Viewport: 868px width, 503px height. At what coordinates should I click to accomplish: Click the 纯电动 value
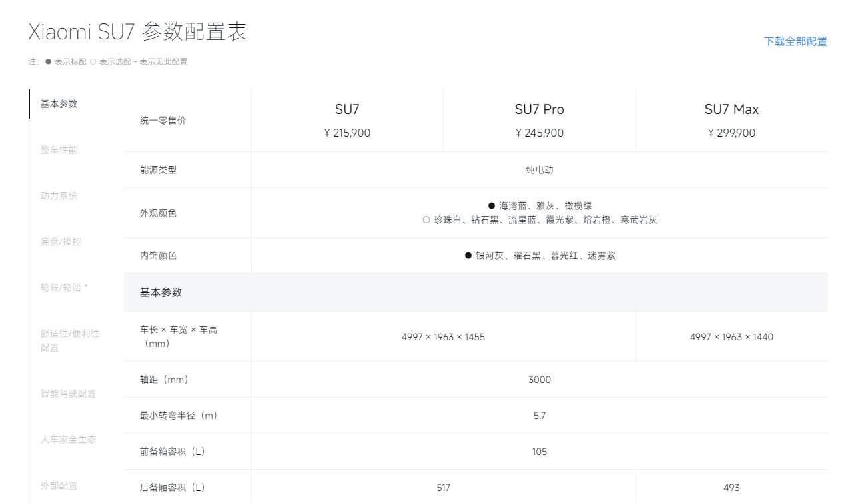540,170
